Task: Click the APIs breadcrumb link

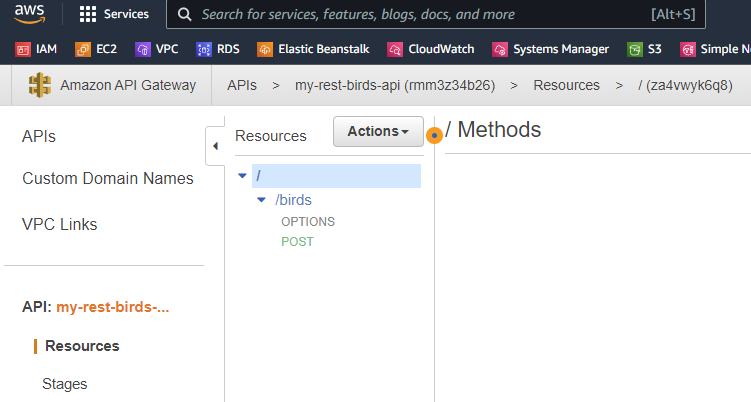Action: (242, 85)
